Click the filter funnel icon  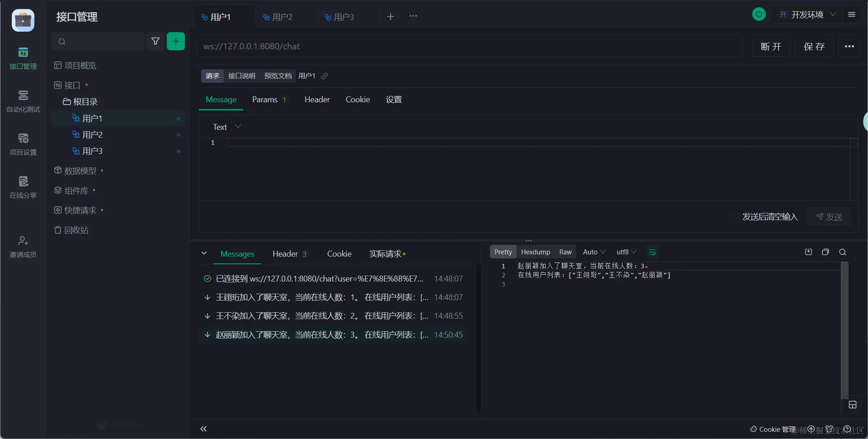[x=156, y=41]
